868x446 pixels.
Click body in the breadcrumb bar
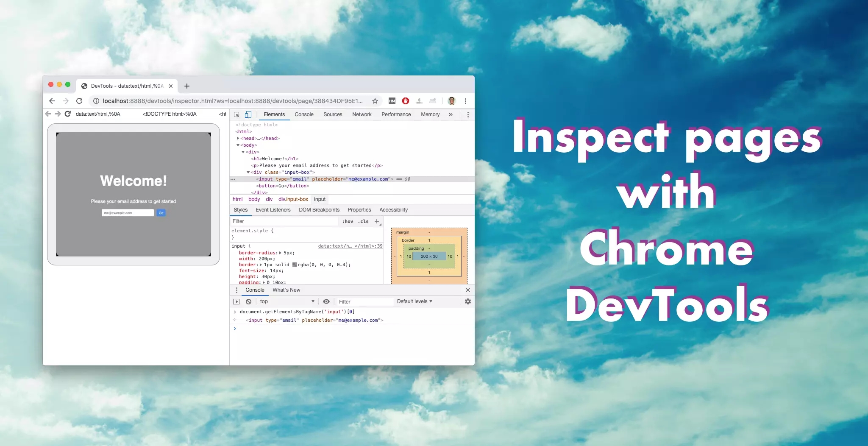click(254, 199)
